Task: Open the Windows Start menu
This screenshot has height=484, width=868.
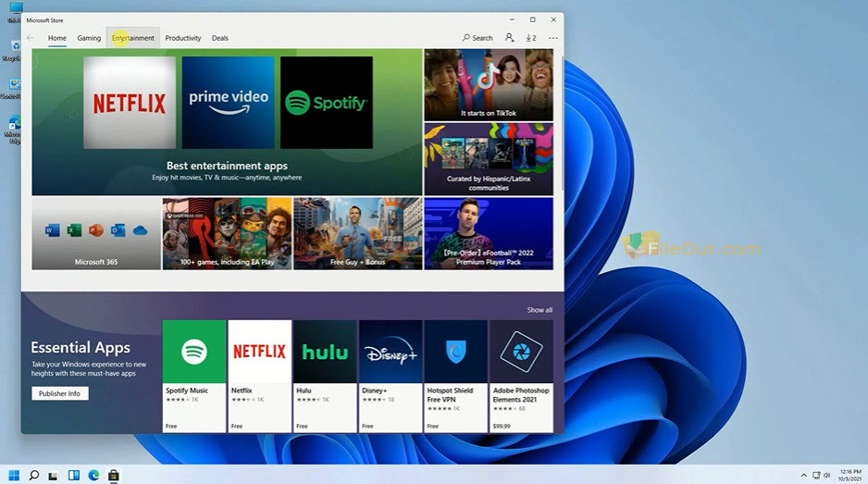Action: pyautogui.click(x=14, y=475)
